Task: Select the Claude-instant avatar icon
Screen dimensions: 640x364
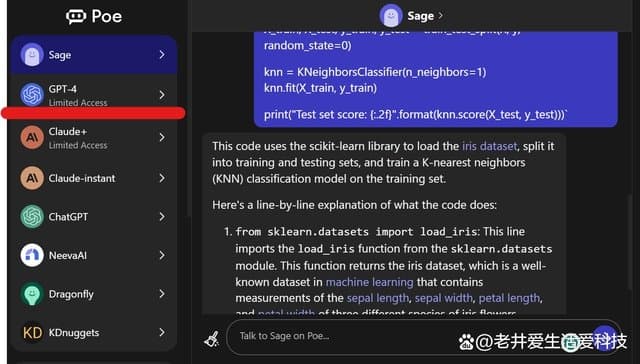Action: coord(32,178)
